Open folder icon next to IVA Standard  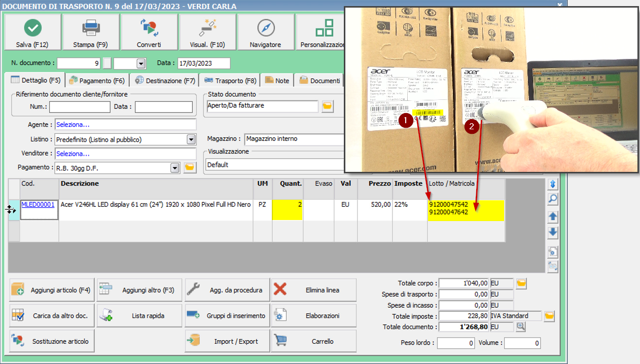tap(549, 316)
